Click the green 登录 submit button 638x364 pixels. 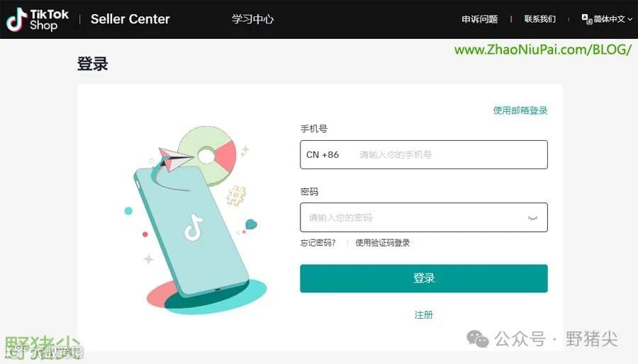(424, 278)
